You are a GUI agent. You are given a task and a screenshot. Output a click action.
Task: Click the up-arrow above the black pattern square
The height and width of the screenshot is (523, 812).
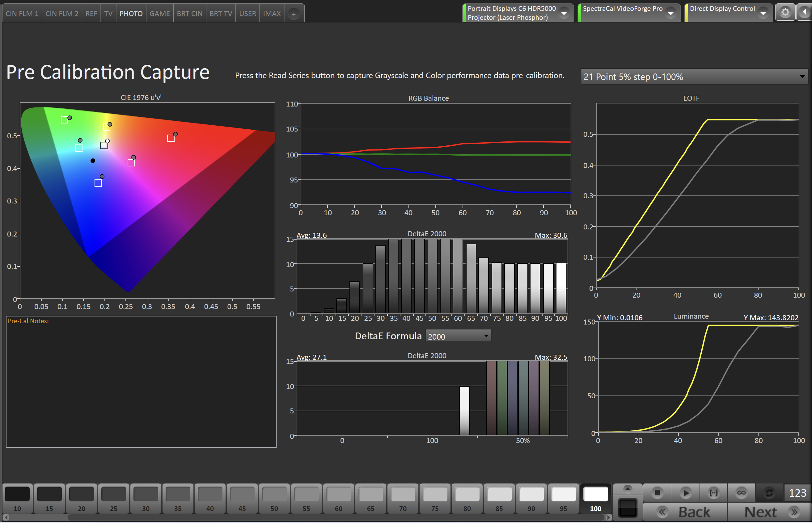coord(628,489)
